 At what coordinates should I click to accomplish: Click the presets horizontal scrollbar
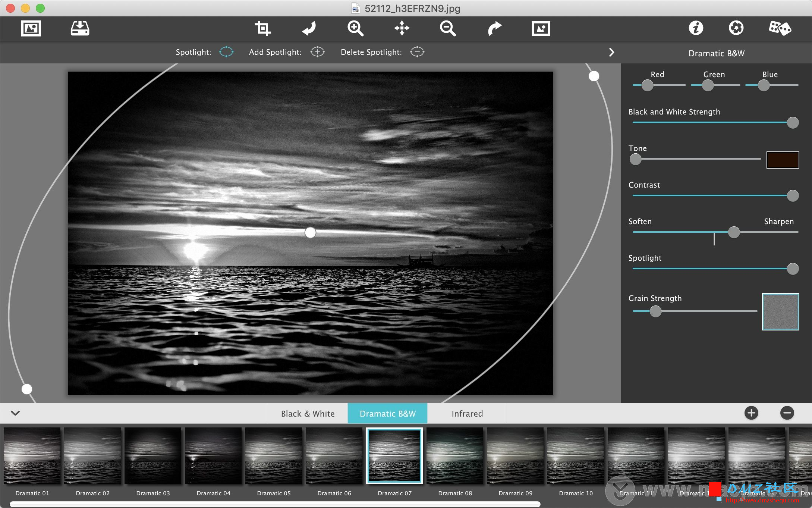275,504
